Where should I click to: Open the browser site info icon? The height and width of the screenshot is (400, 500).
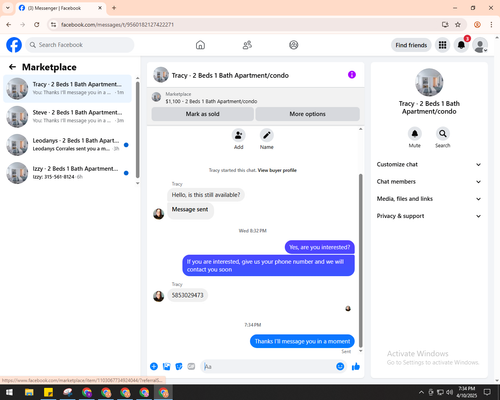click(53, 25)
